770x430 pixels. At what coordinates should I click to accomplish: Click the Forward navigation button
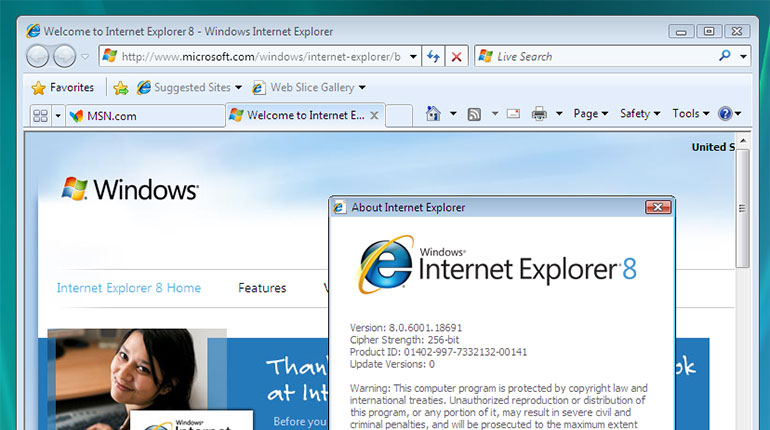pyautogui.click(x=64, y=56)
